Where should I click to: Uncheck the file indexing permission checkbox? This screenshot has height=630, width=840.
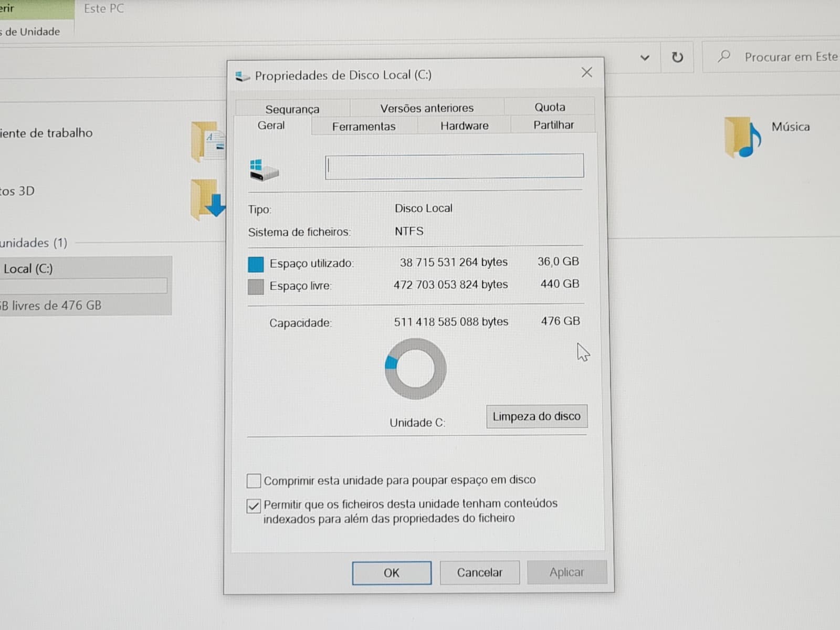(254, 506)
